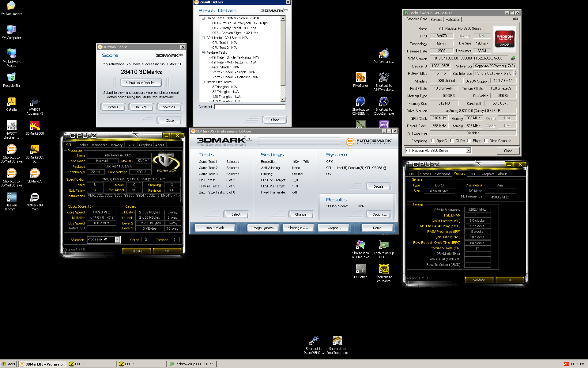
Task: Open RivaTuner desktop shortcut
Action: pos(360,80)
